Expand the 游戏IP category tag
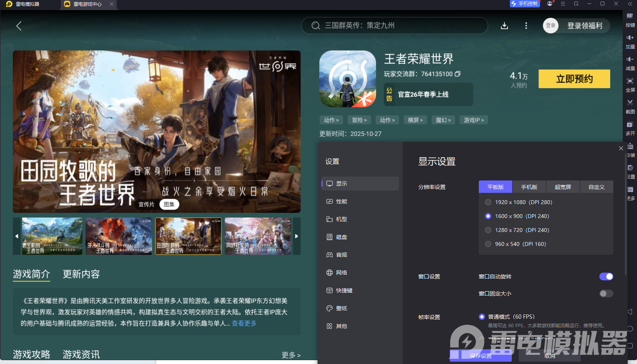 click(473, 120)
